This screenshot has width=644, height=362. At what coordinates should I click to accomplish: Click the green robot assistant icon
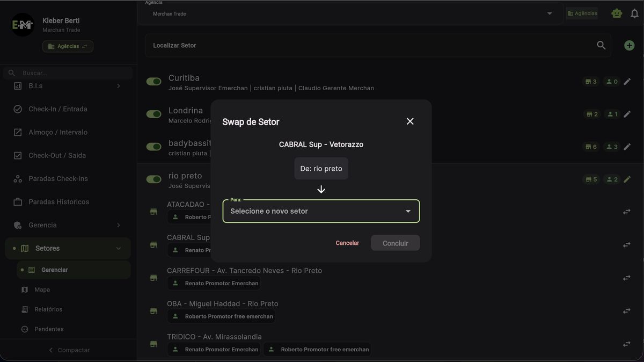tap(616, 12)
